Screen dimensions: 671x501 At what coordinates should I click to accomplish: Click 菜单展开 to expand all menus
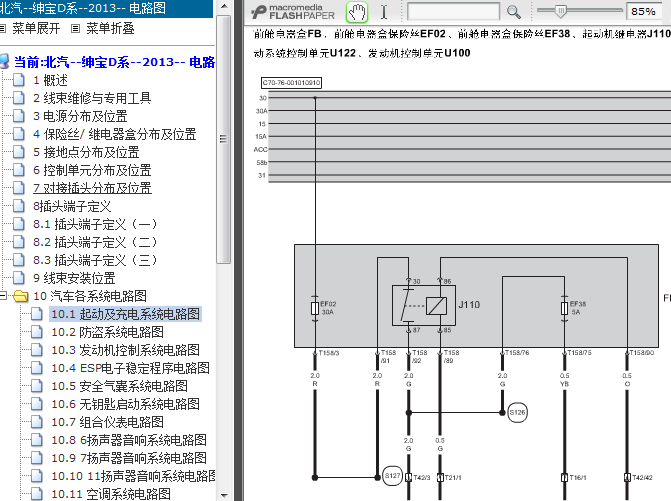(x=36, y=29)
